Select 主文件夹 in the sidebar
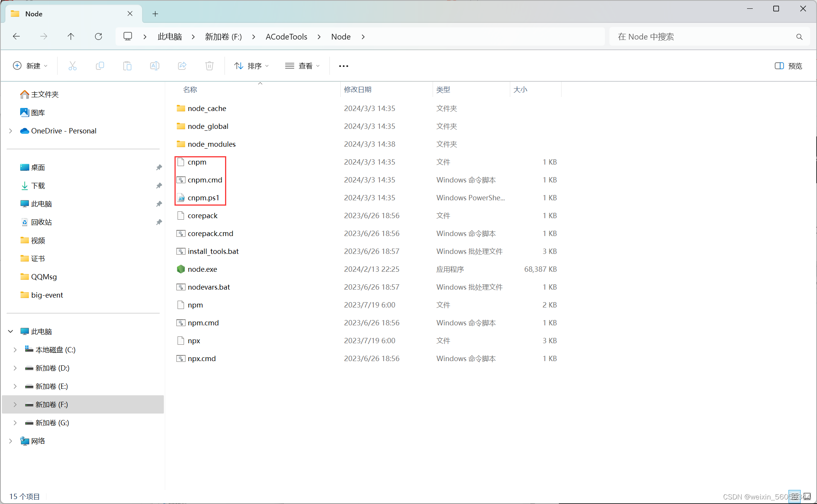Screen dimensions: 817x504 point(40,94)
